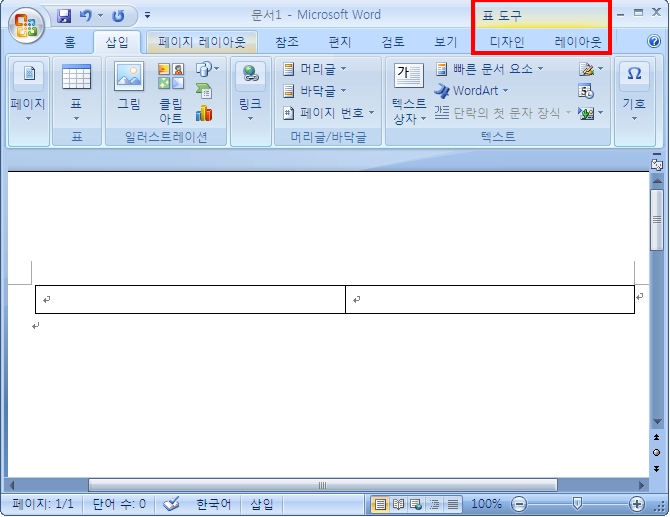Click the horizontal scrollbar thumb
This screenshot has height=517, width=670.
tap(323, 485)
